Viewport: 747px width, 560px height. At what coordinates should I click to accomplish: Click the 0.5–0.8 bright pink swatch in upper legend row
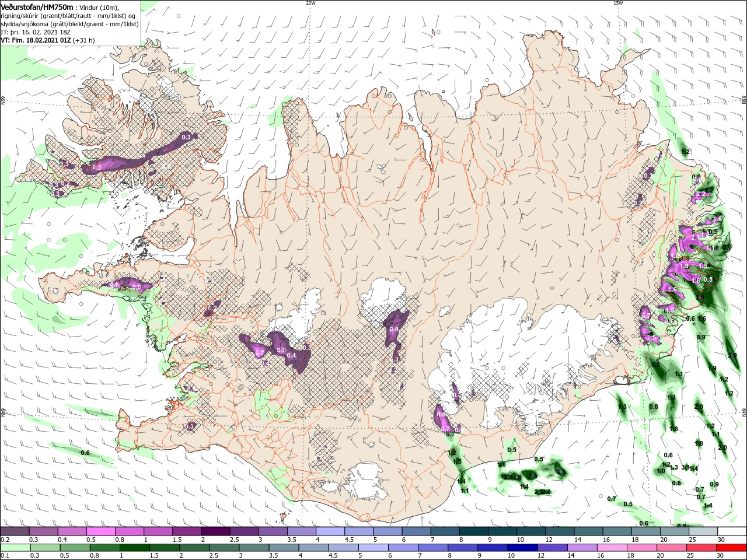point(100,531)
